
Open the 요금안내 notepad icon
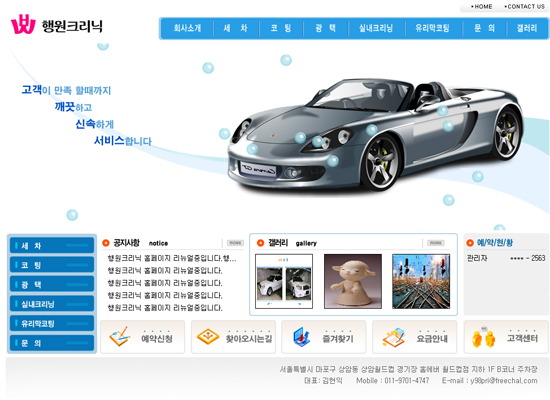394,338
